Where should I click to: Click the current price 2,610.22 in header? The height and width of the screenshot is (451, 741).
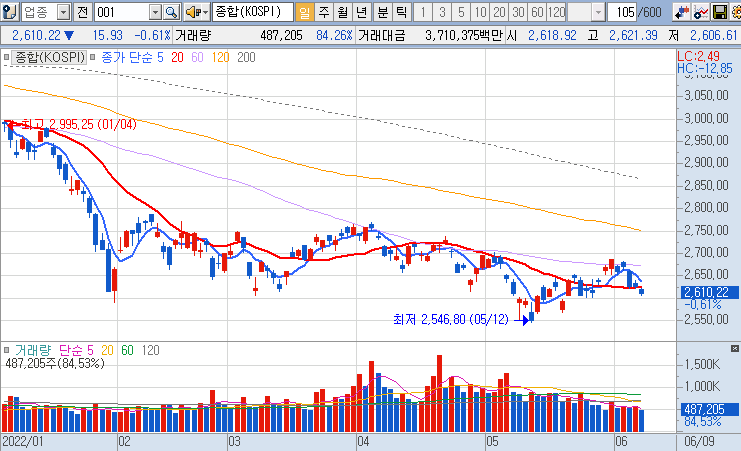point(36,35)
